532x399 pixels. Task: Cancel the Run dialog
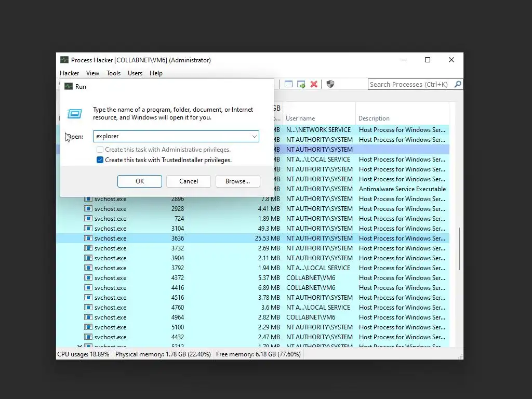click(189, 181)
